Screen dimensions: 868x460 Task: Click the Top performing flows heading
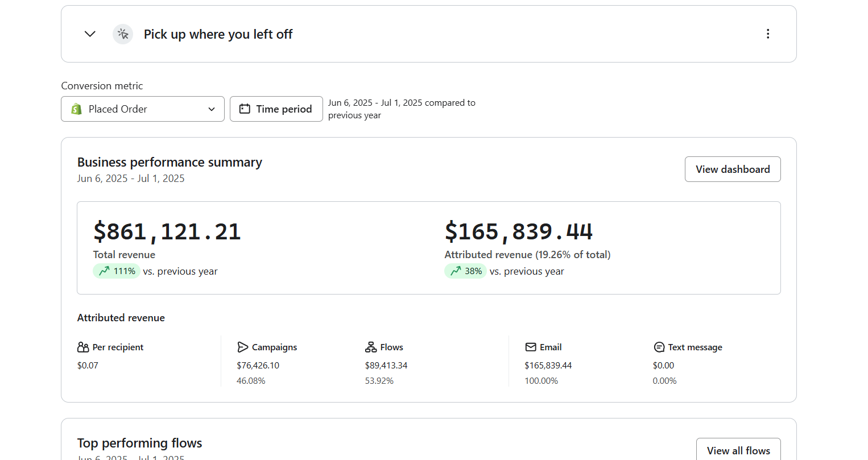(x=140, y=443)
